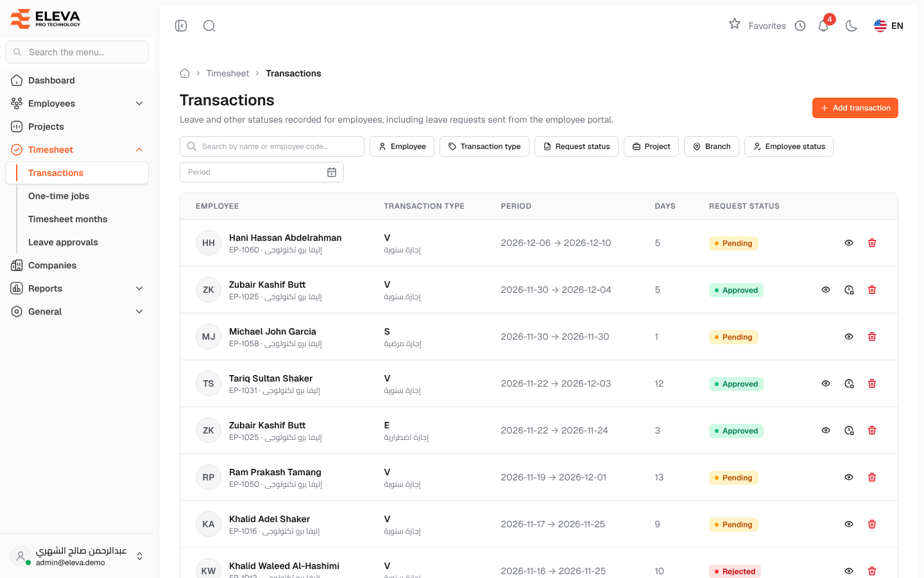Open attendance clock icon for Zubair V row
The width and height of the screenshot is (924, 578).
point(849,290)
